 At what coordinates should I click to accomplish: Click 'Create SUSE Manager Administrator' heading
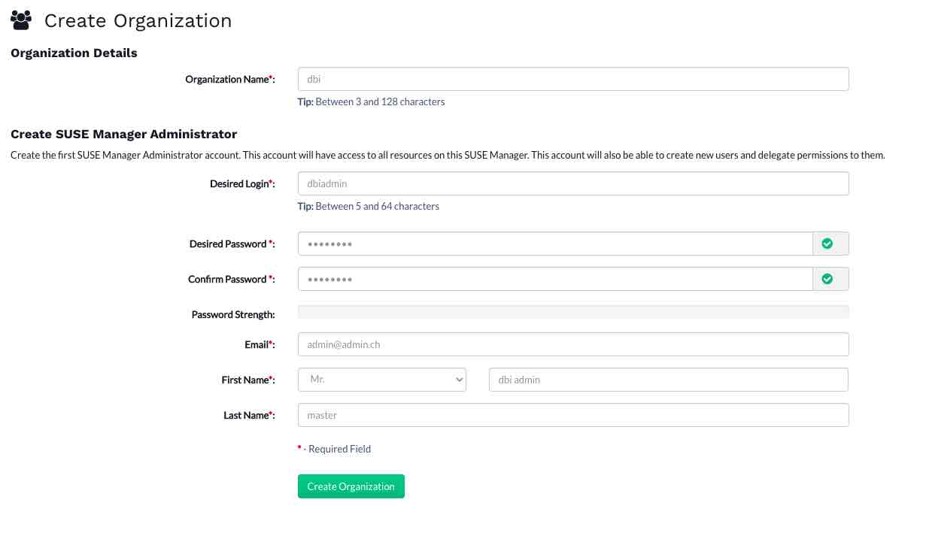[124, 135]
